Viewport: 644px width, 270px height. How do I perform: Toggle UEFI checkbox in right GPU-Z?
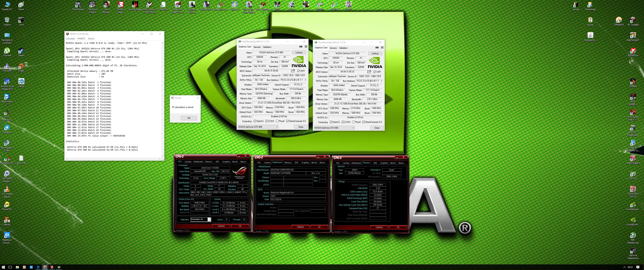pyautogui.click(x=375, y=72)
